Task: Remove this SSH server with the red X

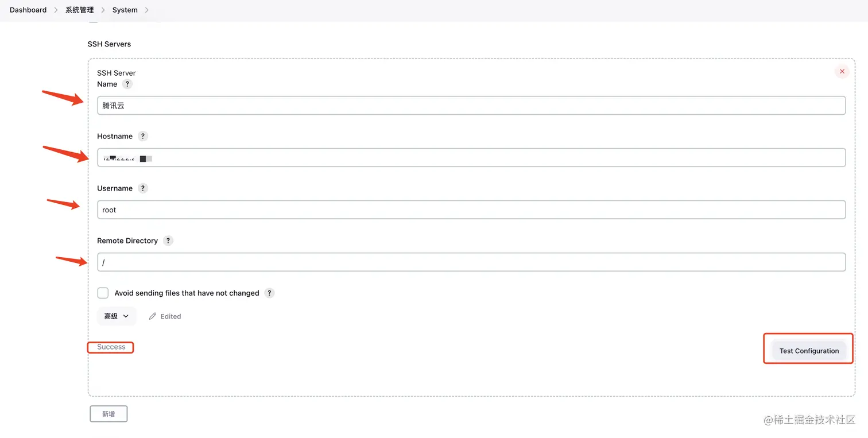Action: [842, 71]
